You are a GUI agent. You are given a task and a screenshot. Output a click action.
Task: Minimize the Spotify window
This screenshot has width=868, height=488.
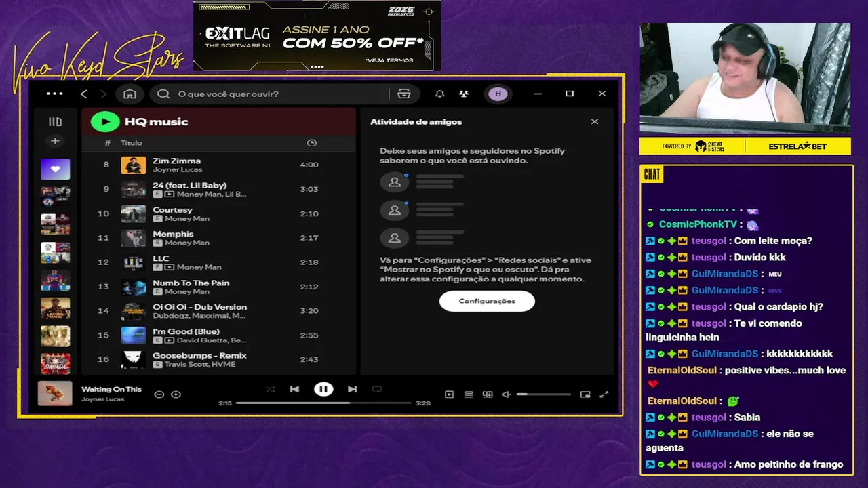(x=538, y=94)
